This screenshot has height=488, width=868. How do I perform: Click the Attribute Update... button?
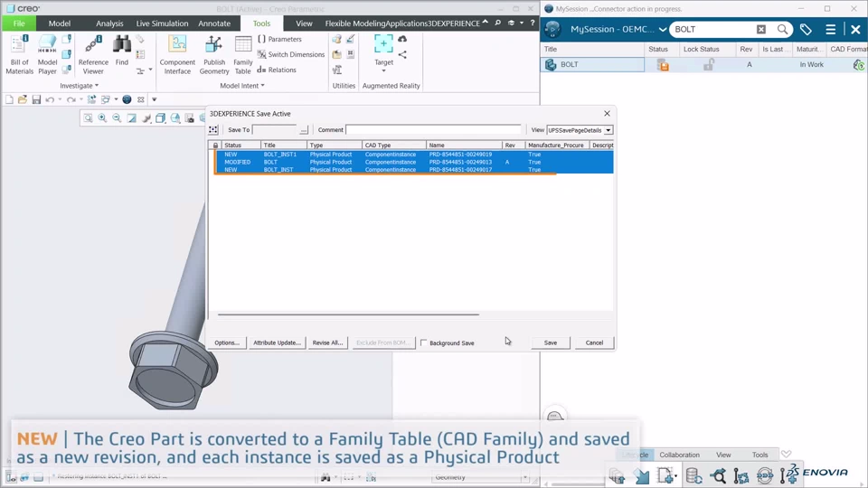(x=277, y=343)
